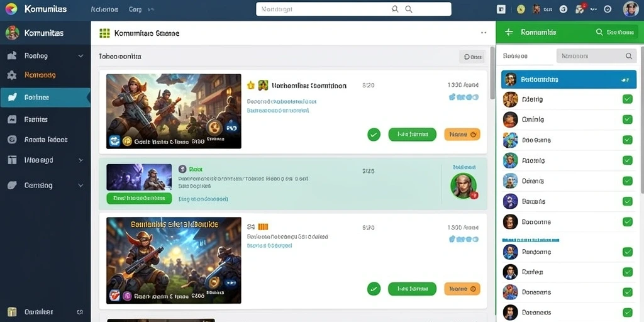Uncheck the checkbox on the first member row
The image size is (644, 322).
[627, 99]
